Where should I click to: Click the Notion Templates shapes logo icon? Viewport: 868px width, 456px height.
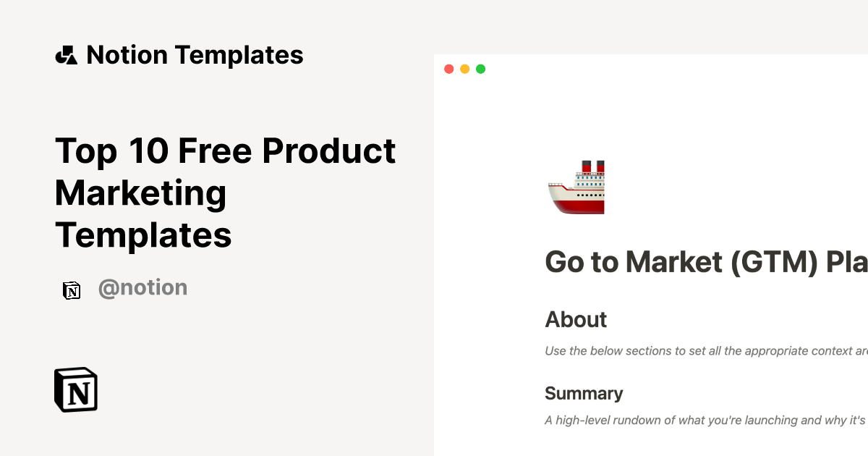pyautogui.click(x=66, y=55)
